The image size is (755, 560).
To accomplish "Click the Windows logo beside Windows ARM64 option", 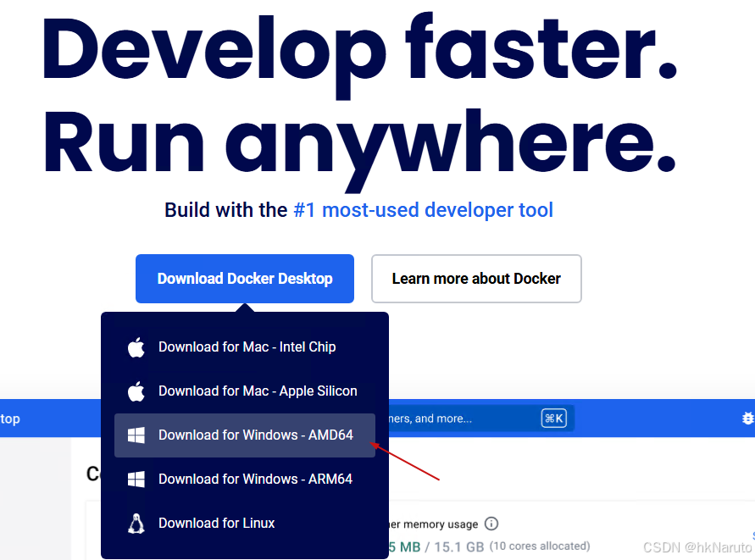I will click(x=136, y=479).
